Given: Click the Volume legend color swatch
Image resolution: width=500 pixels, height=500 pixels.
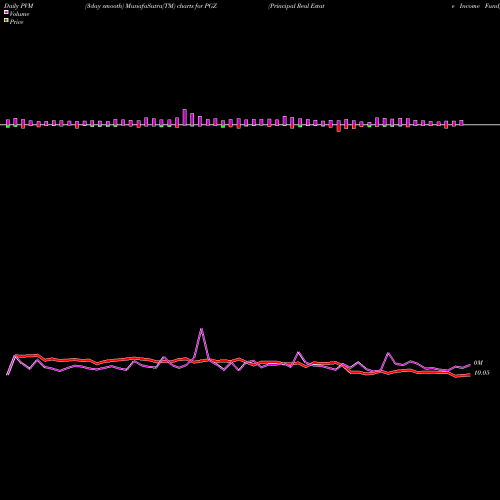Looking at the screenshot, I should click(x=6, y=12).
